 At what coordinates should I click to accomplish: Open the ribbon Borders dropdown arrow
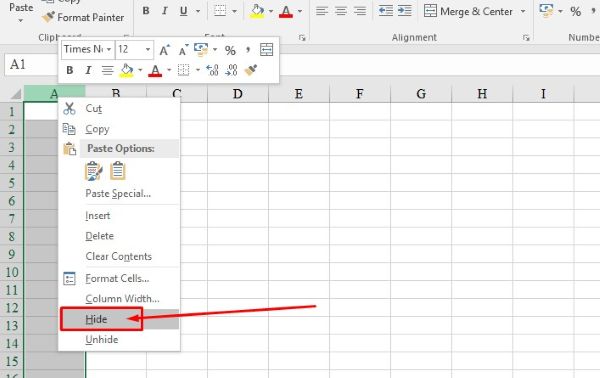click(234, 11)
